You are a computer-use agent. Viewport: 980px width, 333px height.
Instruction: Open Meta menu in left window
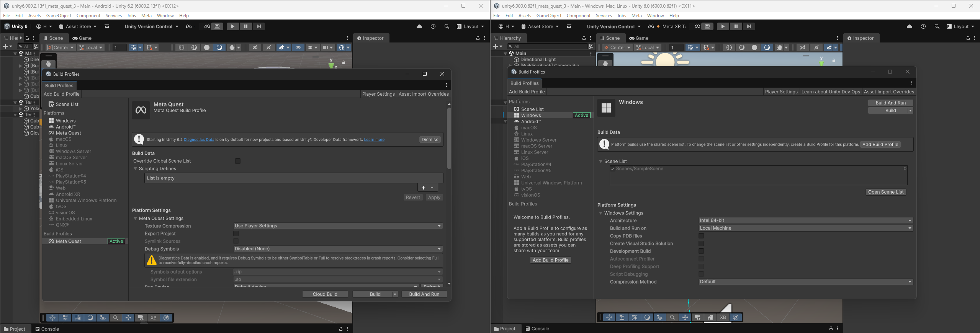click(146, 16)
